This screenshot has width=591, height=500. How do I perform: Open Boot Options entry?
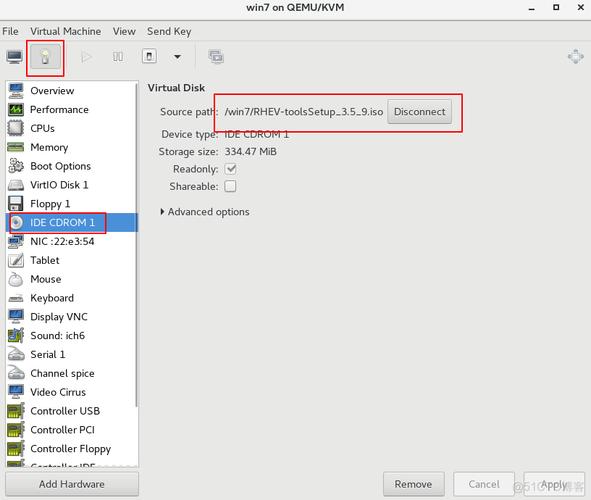(x=71, y=166)
